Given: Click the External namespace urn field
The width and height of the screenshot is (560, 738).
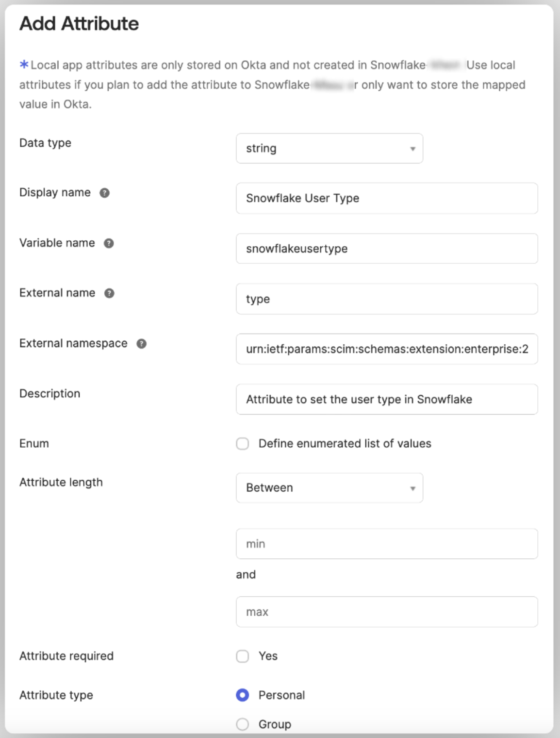Looking at the screenshot, I should click(x=386, y=349).
